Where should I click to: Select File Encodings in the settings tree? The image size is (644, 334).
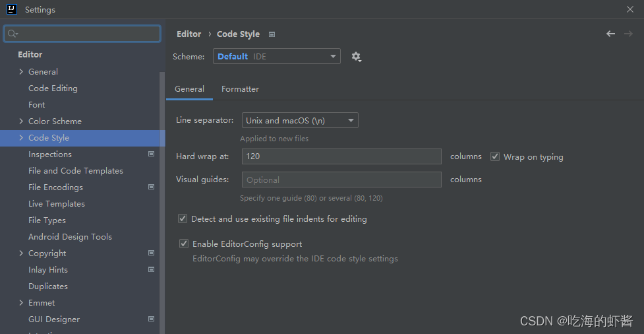point(55,187)
